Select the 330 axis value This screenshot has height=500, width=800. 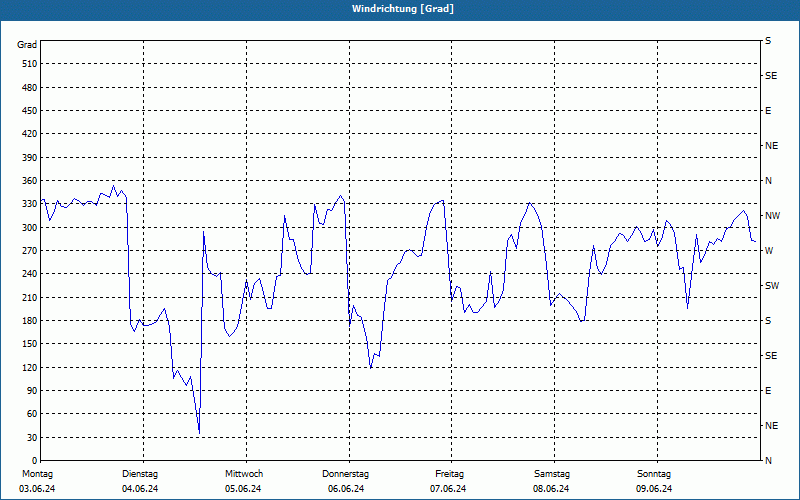click(x=30, y=204)
